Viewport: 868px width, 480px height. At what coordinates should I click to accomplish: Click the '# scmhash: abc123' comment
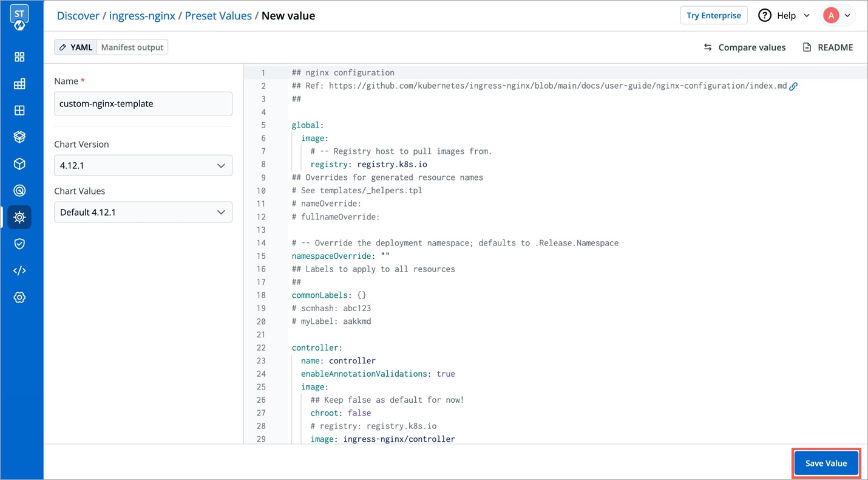pyautogui.click(x=331, y=308)
